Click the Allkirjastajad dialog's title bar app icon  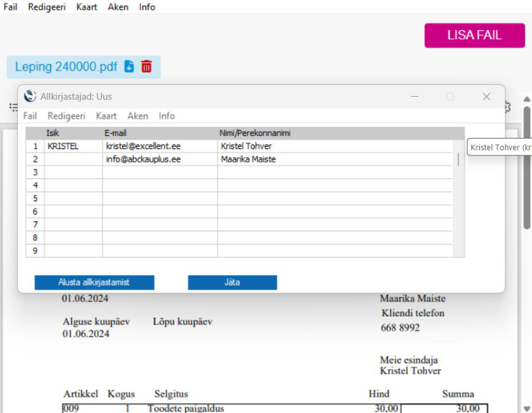[x=30, y=96]
